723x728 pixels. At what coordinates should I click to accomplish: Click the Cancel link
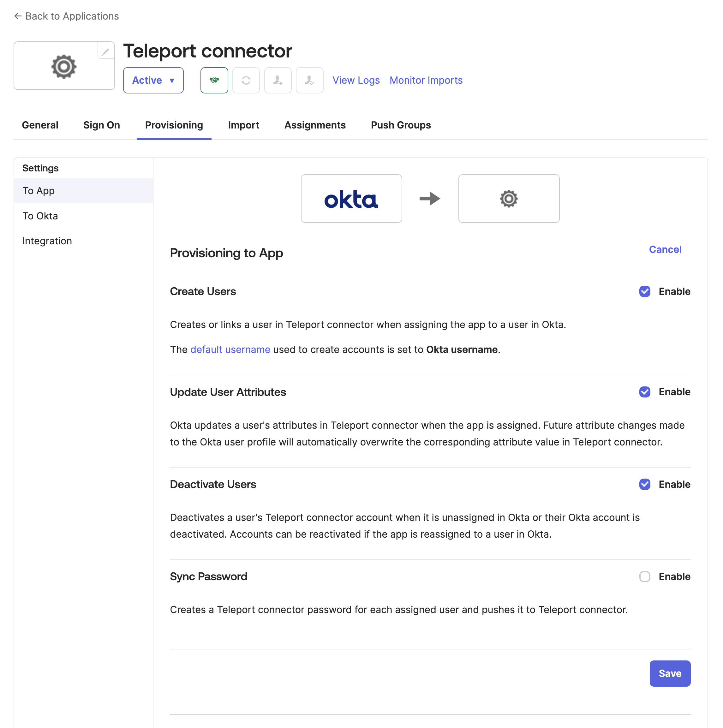[665, 249]
